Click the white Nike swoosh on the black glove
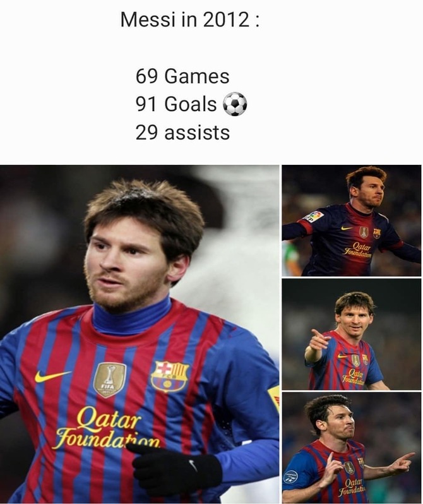This screenshot has height=504, width=423. (x=193, y=465)
